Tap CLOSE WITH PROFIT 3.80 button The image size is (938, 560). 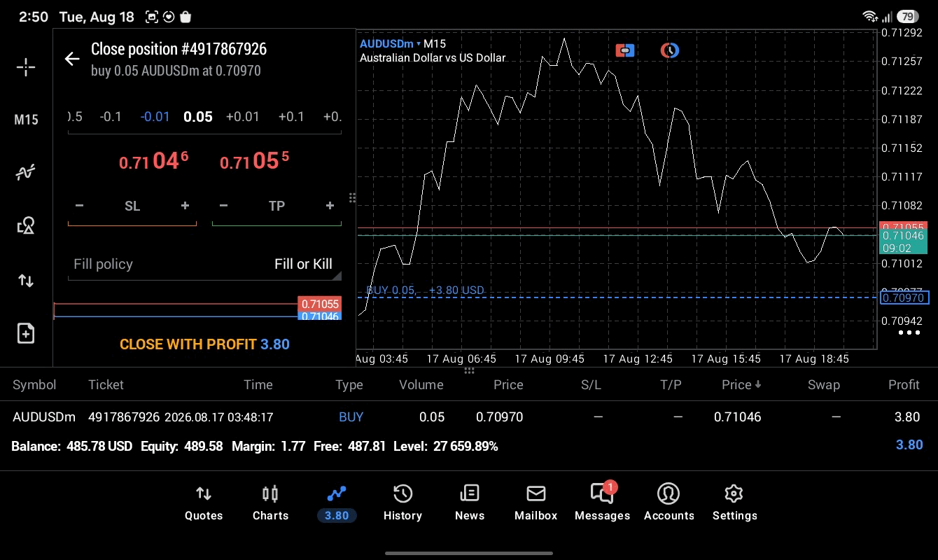click(x=204, y=344)
